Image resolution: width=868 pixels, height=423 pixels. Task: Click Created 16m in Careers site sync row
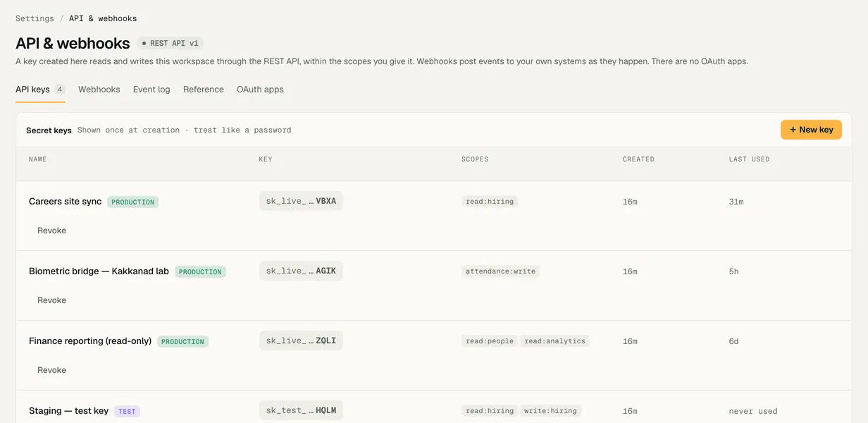coord(630,202)
